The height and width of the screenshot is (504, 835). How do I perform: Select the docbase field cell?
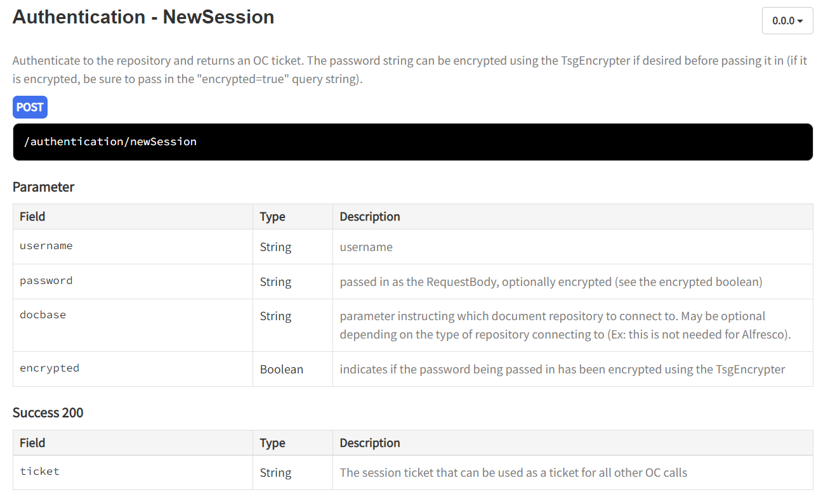[43, 315]
